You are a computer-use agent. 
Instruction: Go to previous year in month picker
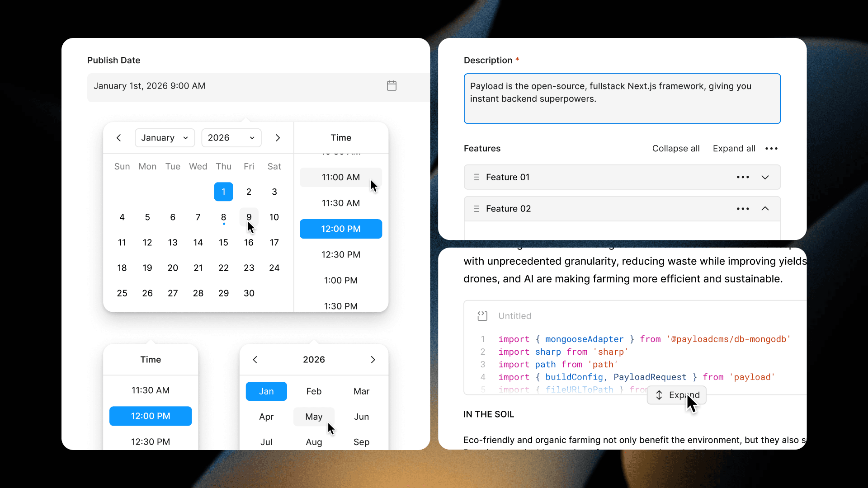tap(255, 360)
